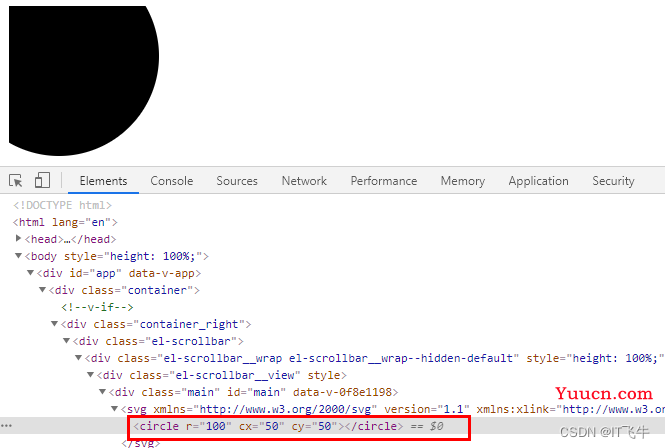This screenshot has height=448, width=665.
Task: Switch to the Elements tab
Action: [x=103, y=181]
